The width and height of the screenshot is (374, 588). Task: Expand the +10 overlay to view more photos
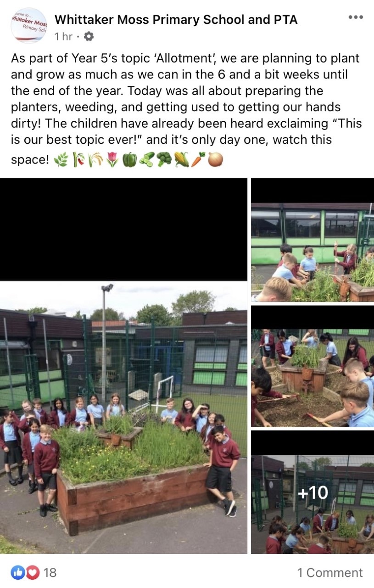point(313,492)
